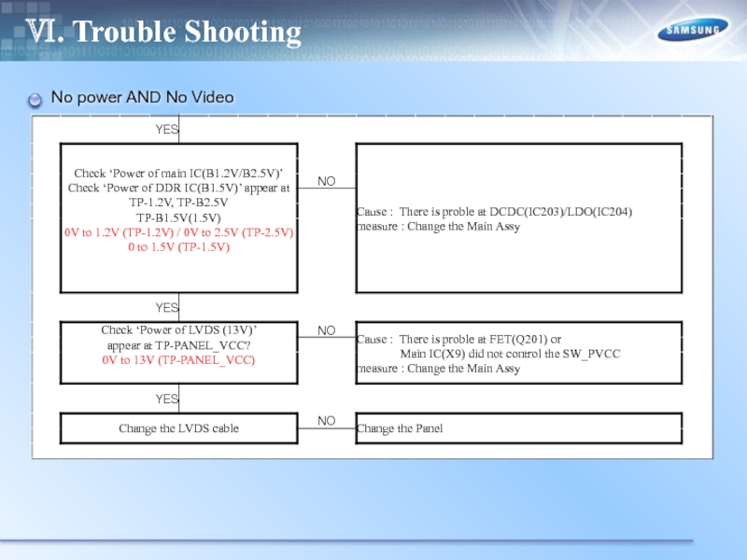Click 'appear at TP-PANEL_VCC?' text
Screen dimensions: 747x560
[x=178, y=345]
